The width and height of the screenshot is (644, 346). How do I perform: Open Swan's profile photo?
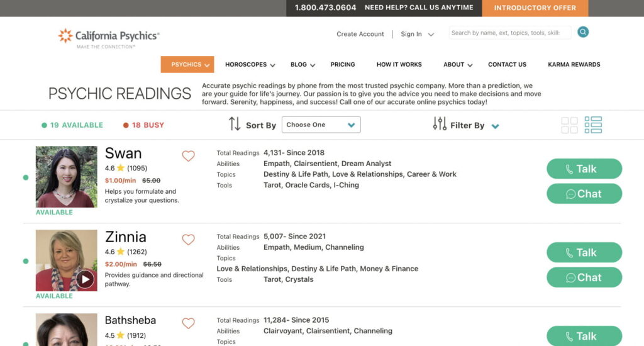click(67, 177)
